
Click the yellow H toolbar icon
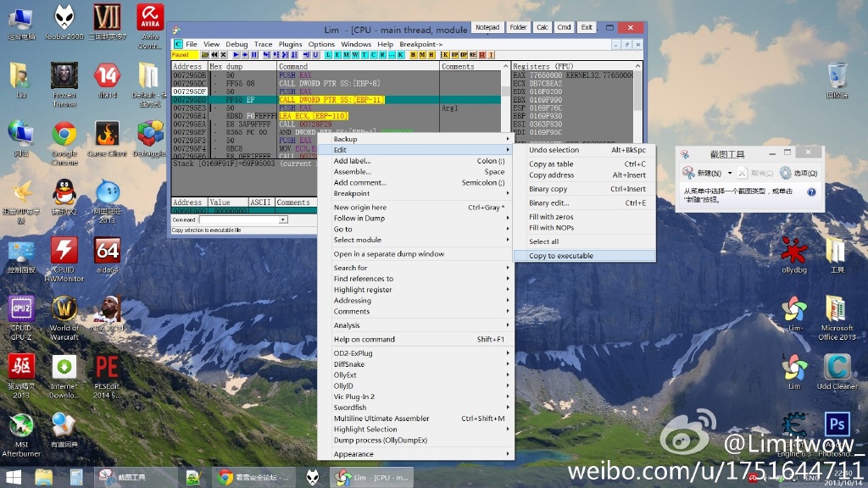(x=431, y=55)
